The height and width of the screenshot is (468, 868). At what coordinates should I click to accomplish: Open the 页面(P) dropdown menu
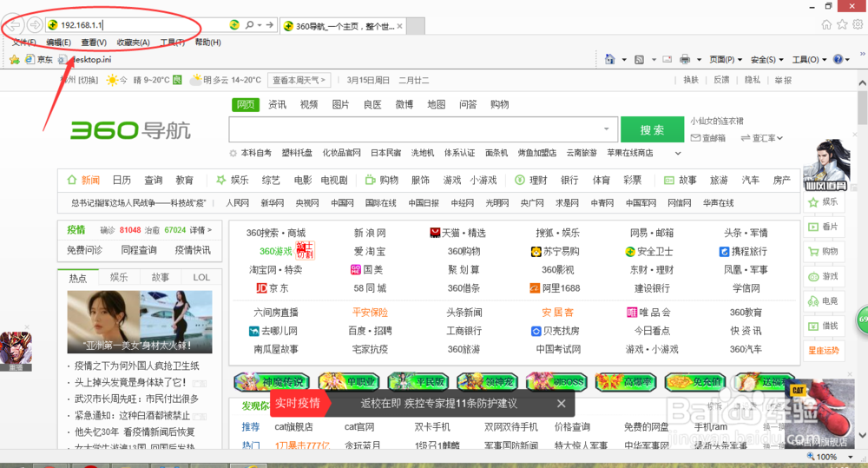725,59
